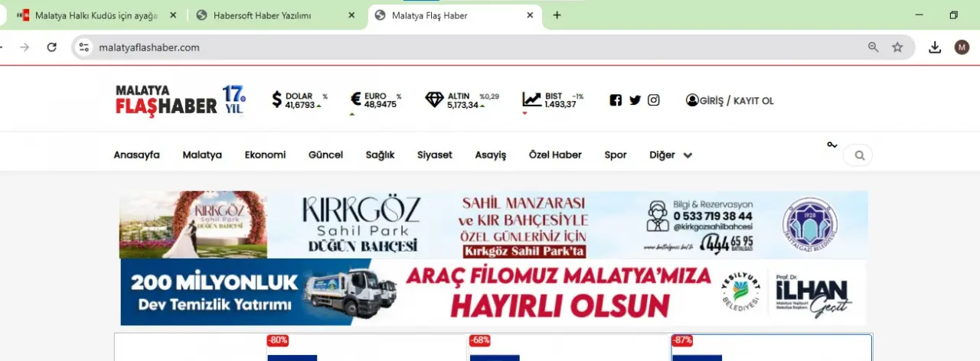Expand the Diğer dropdown menu
This screenshot has width=980, height=361.
(671, 155)
